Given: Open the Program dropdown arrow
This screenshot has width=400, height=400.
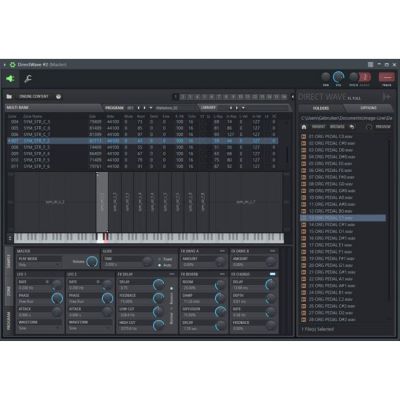Looking at the screenshot, I should point(151,108).
